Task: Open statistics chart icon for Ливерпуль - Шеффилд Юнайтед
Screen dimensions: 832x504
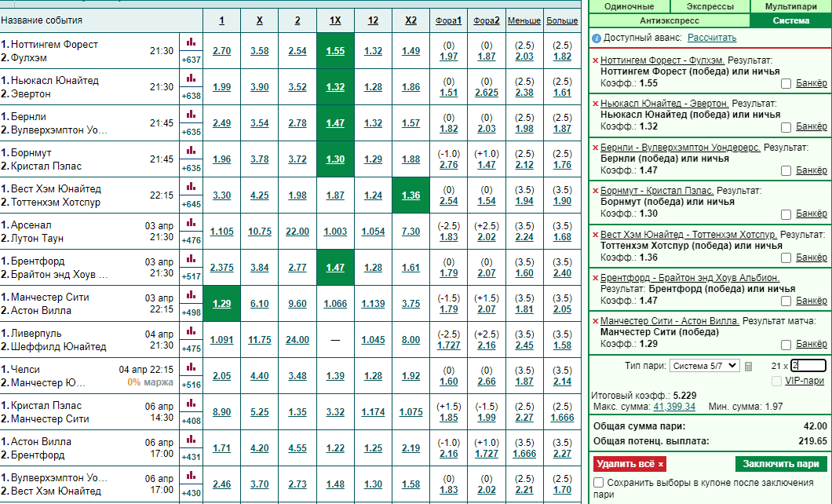Action: [191, 331]
